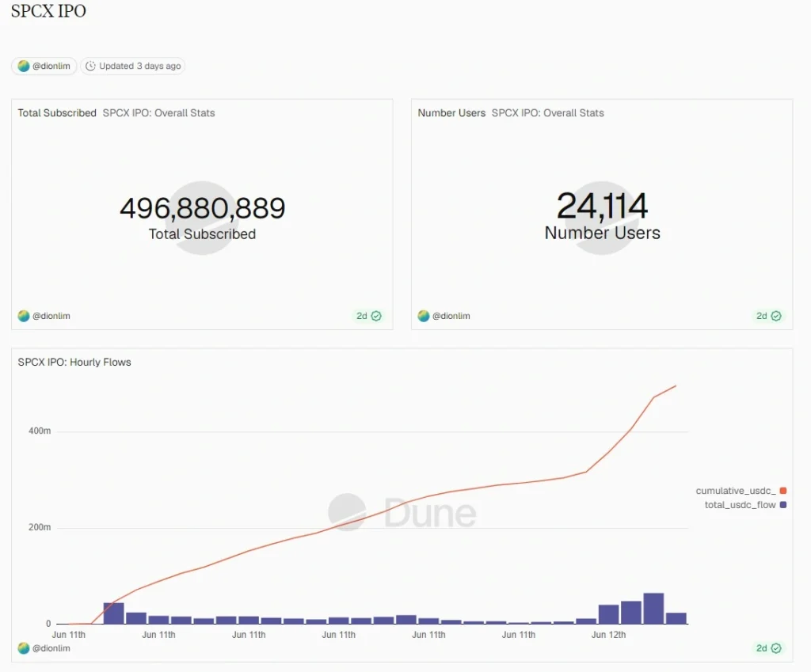Image resolution: width=811 pixels, height=672 pixels.
Task: Click the 200m y-axis label
Action: [40, 527]
